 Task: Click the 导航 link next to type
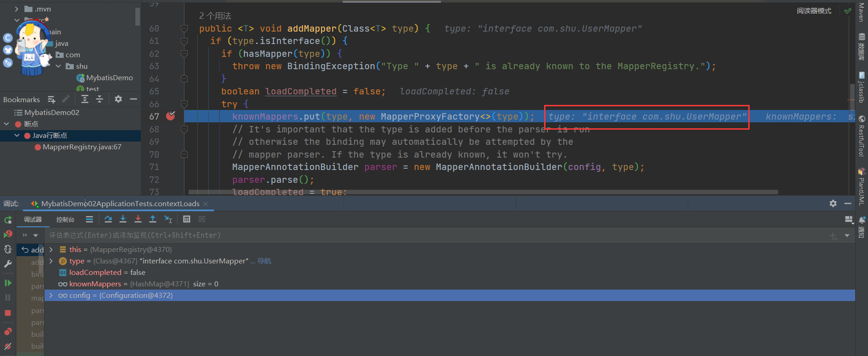264,261
